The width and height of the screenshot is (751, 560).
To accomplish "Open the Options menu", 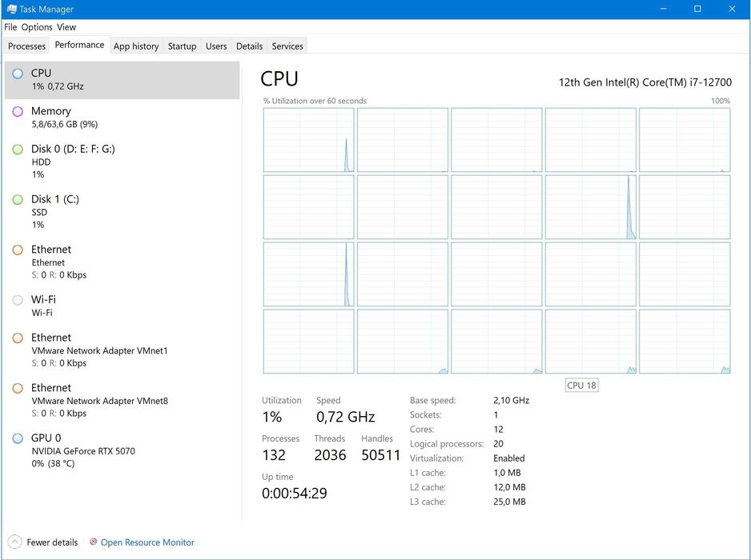I will click(37, 27).
